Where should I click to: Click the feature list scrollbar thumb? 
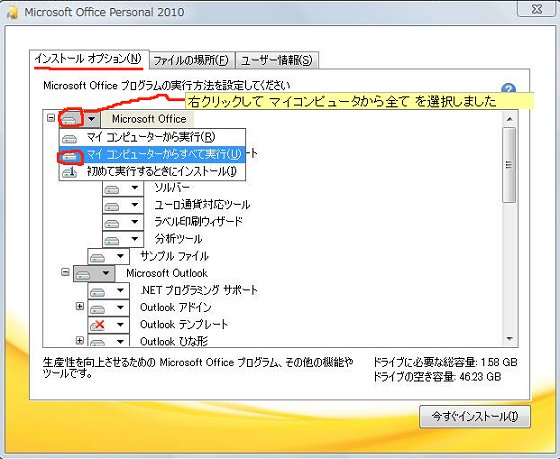coord(509,165)
